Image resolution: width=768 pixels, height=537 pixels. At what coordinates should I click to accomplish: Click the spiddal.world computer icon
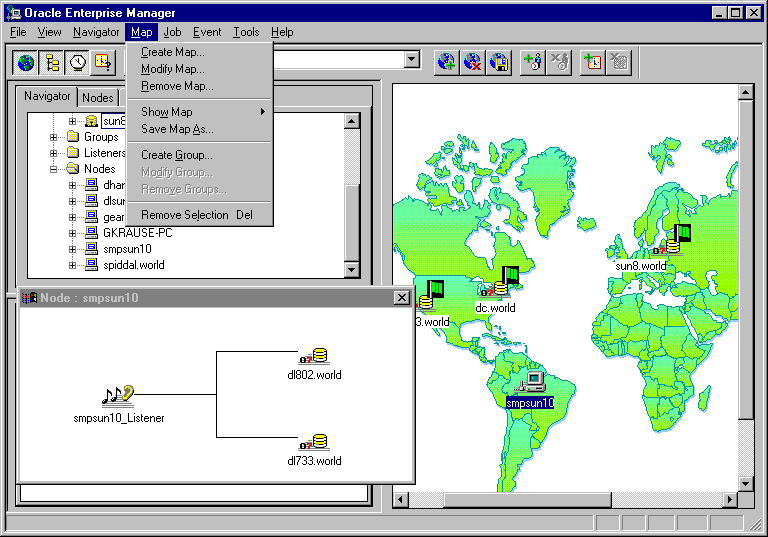click(x=91, y=265)
